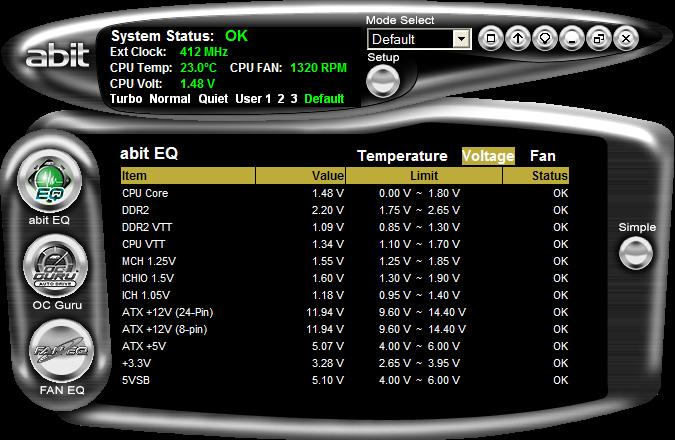Viewport: 675px width, 446px height.
Task: Select the Turbo mode label
Action: point(126,99)
